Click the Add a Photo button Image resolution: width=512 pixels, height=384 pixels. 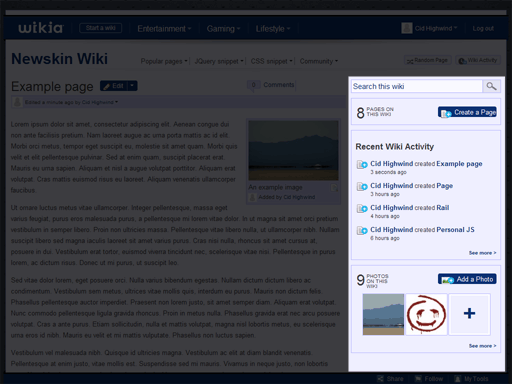coord(467,279)
